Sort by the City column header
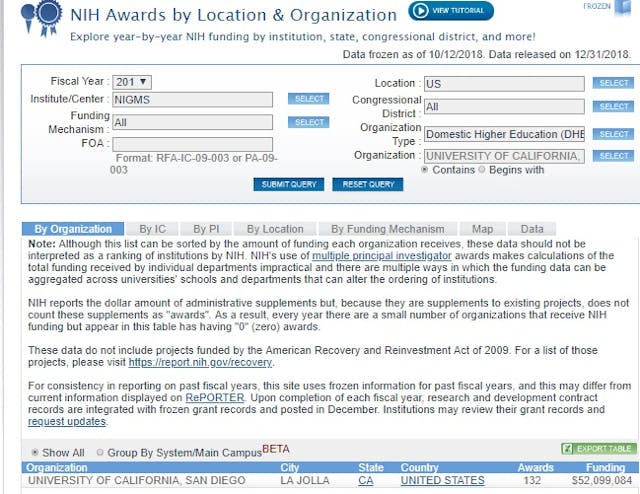The width and height of the screenshot is (640, 494). [x=289, y=467]
